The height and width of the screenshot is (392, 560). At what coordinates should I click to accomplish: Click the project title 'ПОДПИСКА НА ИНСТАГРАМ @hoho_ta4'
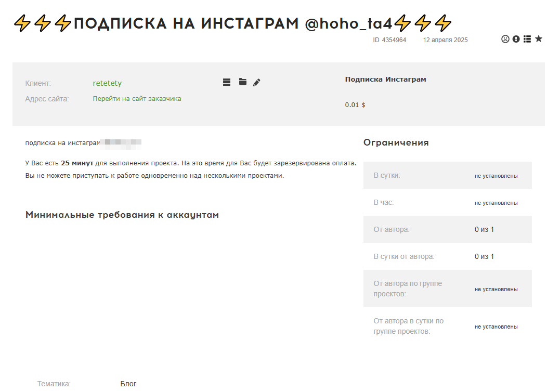click(x=233, y=23)
